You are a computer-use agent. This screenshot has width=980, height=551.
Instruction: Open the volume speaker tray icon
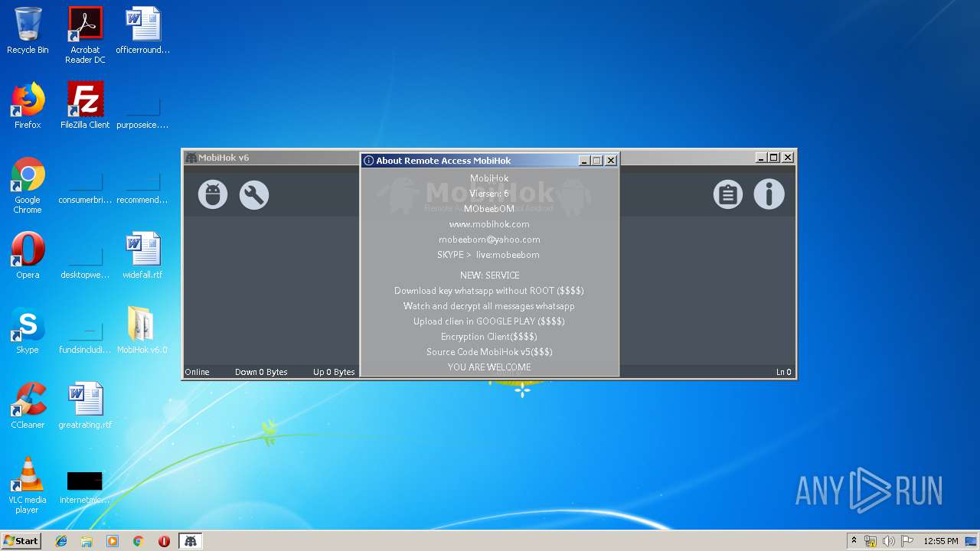[x=888, y=541]
